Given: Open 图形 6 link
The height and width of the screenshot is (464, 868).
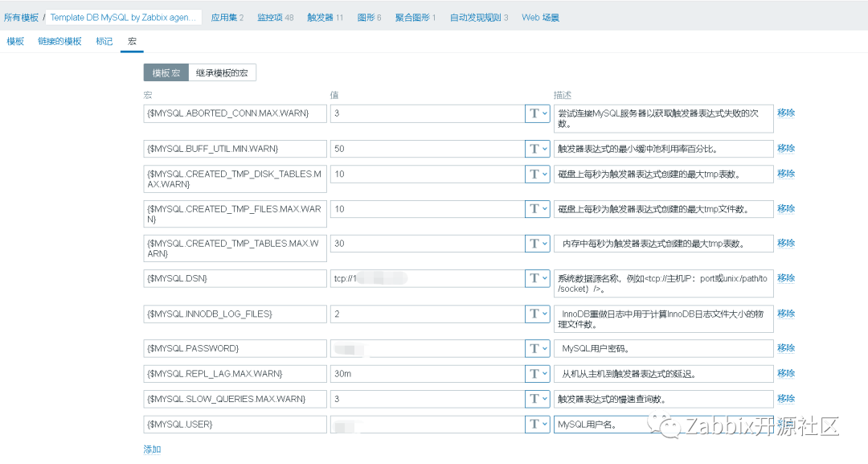Looking at the screenshot, I should pos(369,17).
